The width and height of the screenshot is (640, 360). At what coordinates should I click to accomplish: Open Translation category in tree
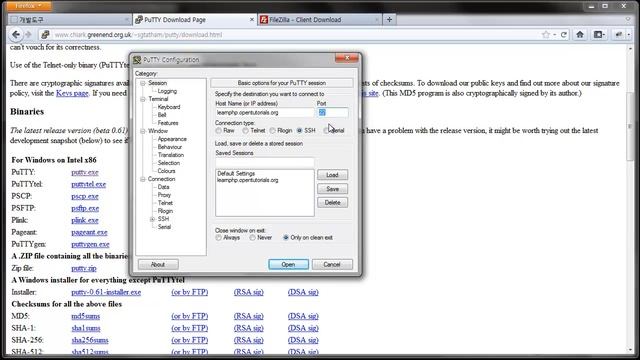[x=171, y=155]
